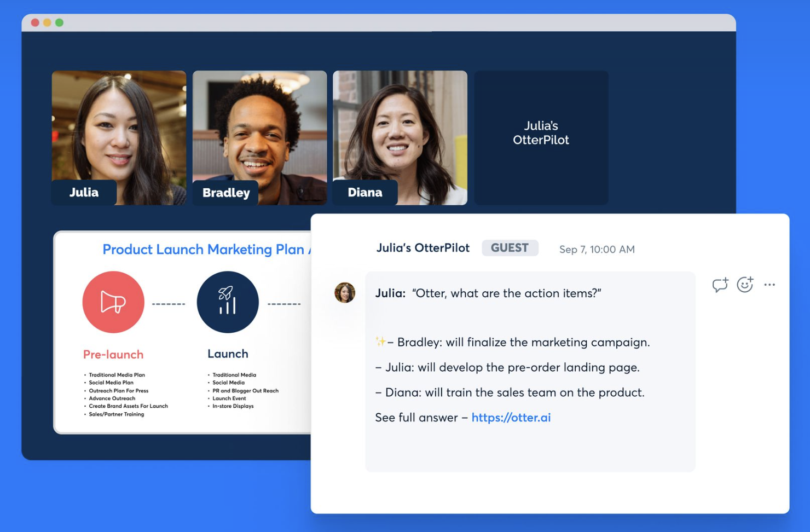Open the three-dot more options menu
The image size is (810, 532).
[769, 285]
